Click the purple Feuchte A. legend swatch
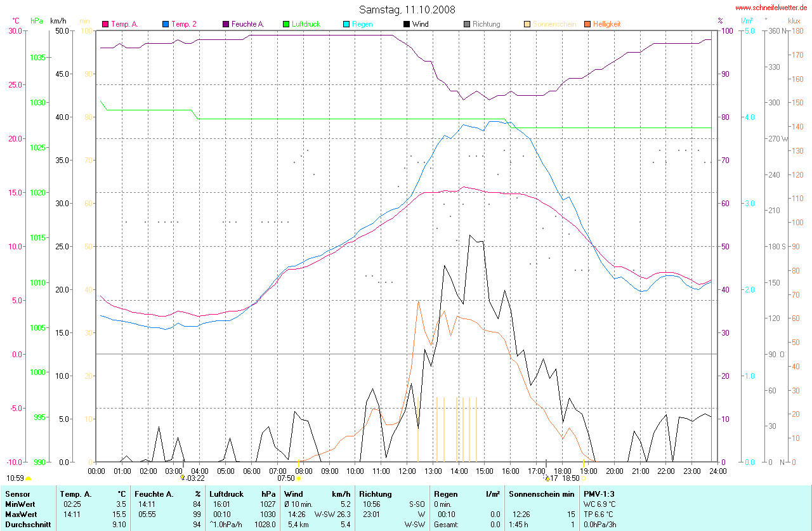The width and height of the screenshot is (812, 531). [x=225, y=24]
